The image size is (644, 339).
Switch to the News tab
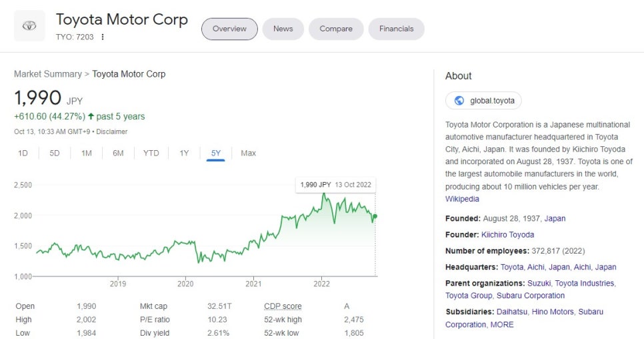coord(283,29)
